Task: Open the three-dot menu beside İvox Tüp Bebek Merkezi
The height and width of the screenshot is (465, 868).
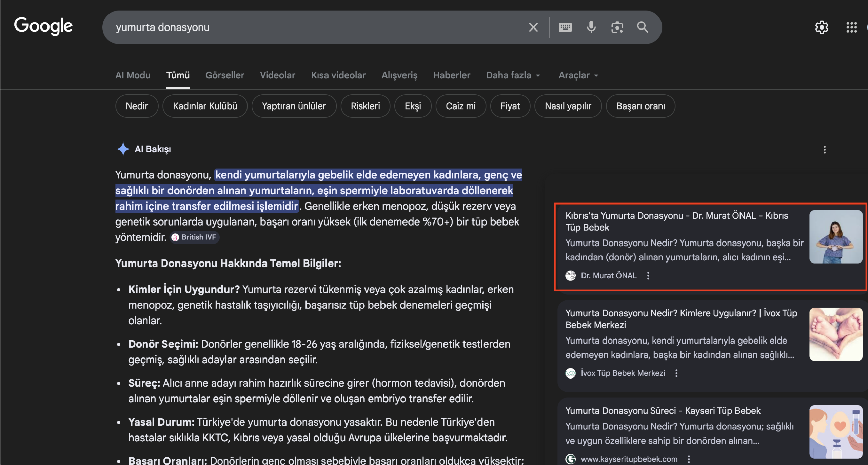Action: pos(677,373)
